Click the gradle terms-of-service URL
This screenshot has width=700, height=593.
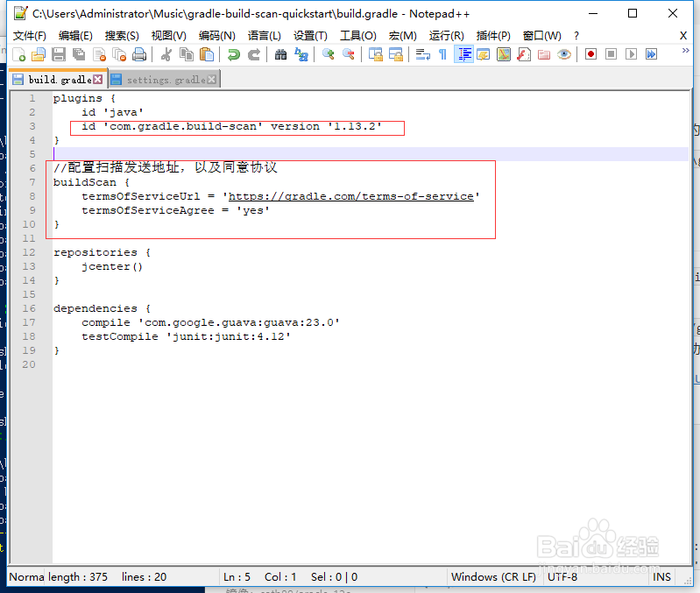(351, 196)
